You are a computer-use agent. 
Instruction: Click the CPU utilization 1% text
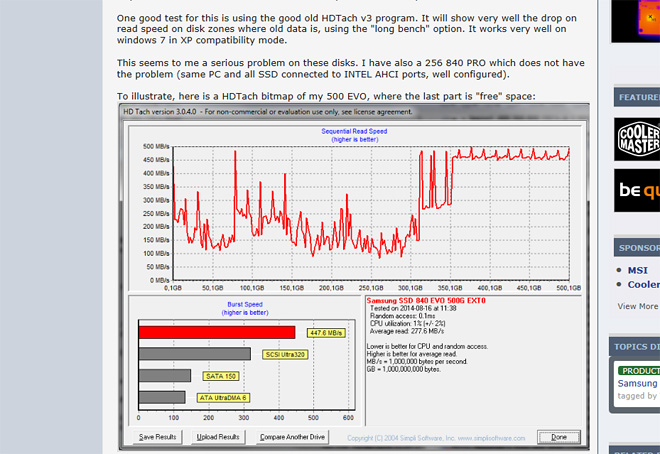407,324
